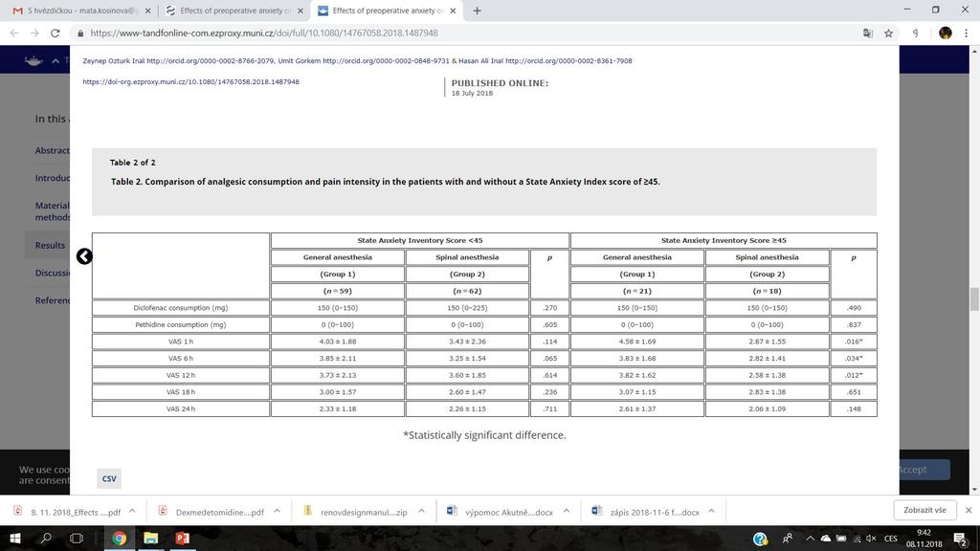Click the Chrome extension icon beside the bookmark star
The image size is (980, 551).
click(x=915, y=33)
